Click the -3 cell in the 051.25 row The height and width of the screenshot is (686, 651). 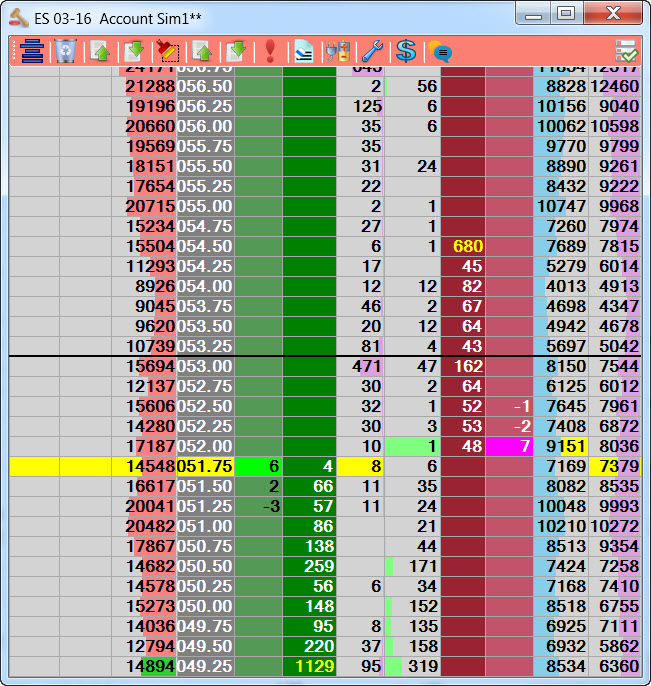point(259,506)
